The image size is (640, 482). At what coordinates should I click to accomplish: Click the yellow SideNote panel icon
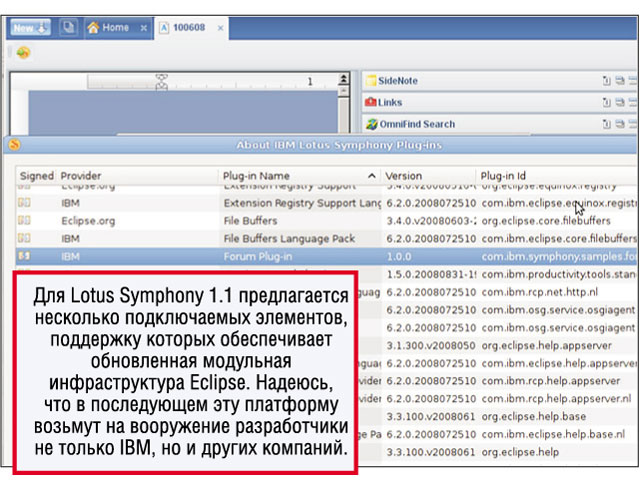371,81
